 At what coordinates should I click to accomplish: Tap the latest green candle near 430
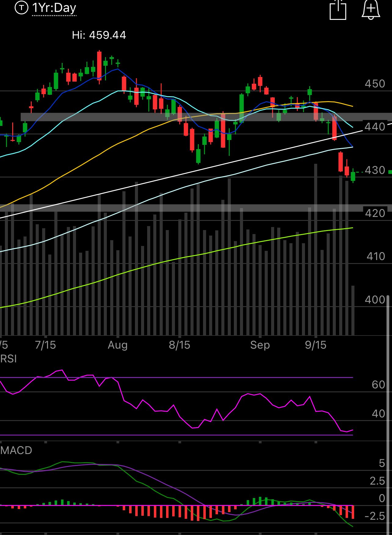(x=353, y=176)
